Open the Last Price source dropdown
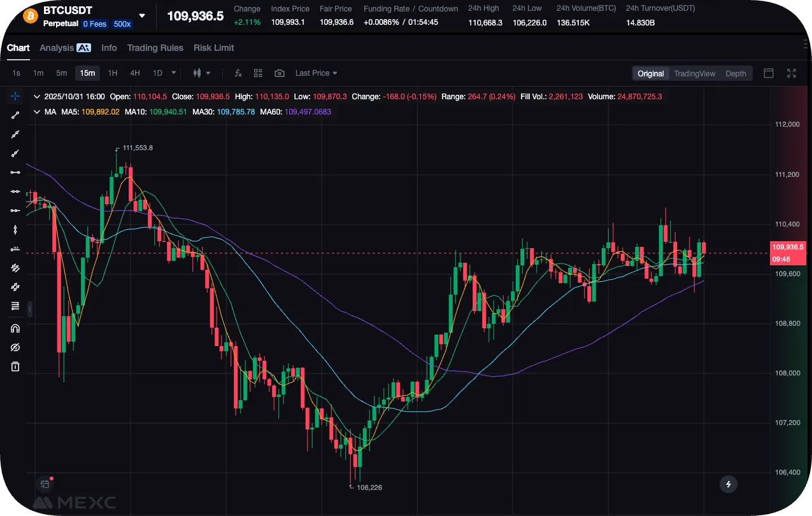 [316, 73]
